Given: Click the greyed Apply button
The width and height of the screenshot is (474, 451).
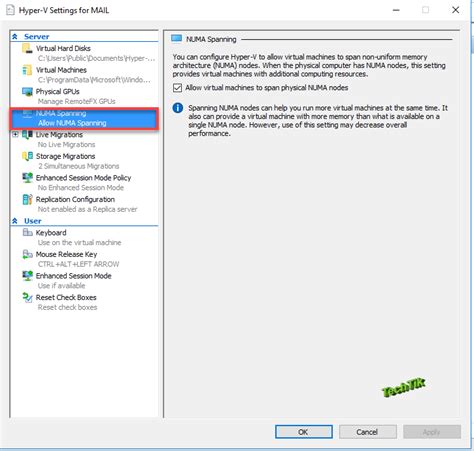Looking at the screenshot, I should click(432, 432).
